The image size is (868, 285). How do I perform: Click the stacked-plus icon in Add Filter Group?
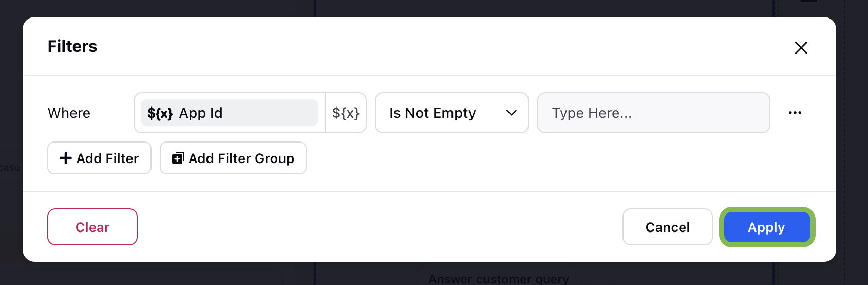[178, 158]
